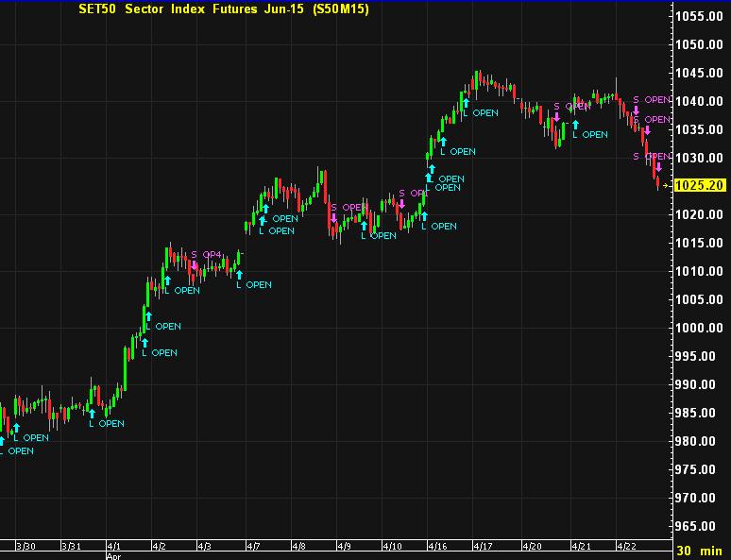Select the cyan long arrow on 4/21
The image size is (731, 560).
click(574, 124)
